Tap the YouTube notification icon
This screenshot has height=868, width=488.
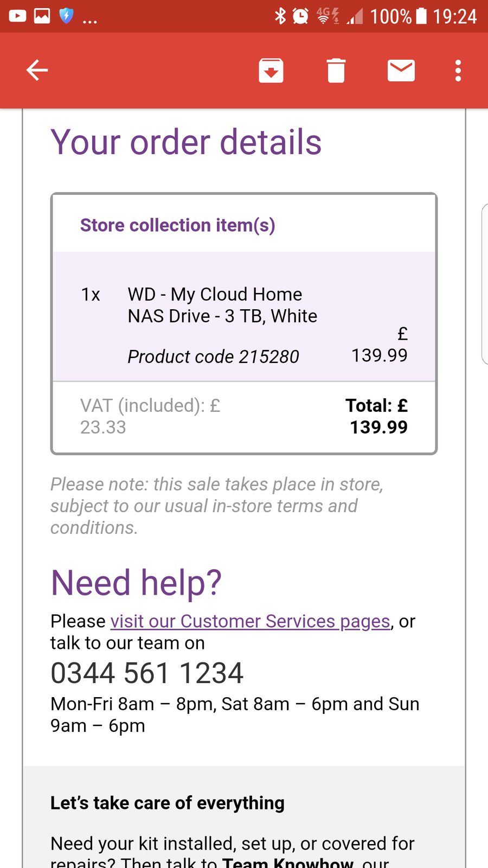click(17, 16)
